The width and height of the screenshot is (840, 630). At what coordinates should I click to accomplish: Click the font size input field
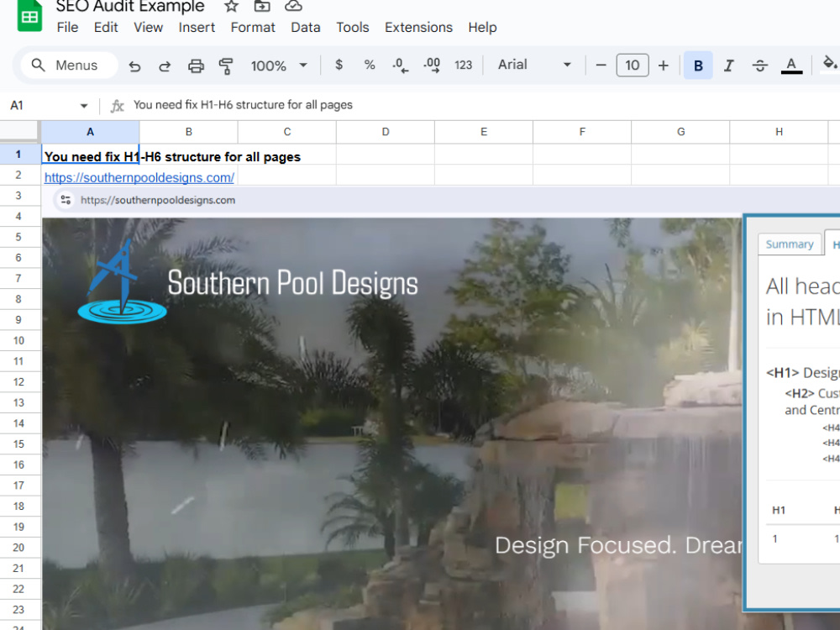(633, 66)
